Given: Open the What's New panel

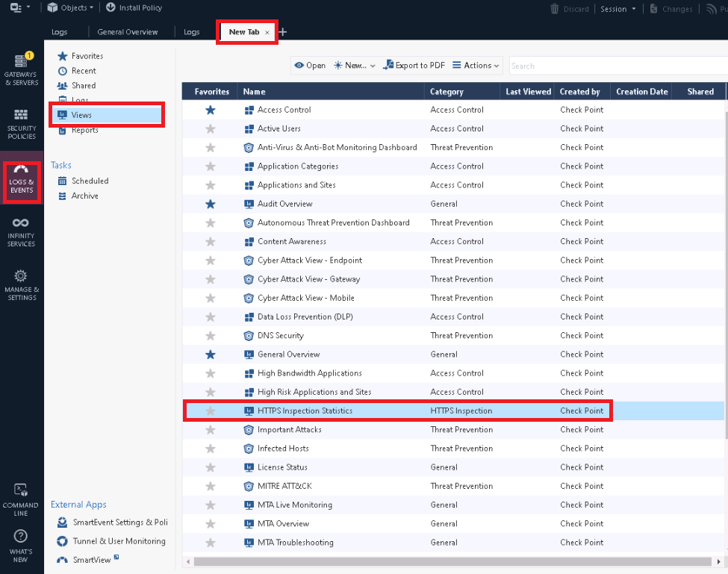Looking at the screenshot, I should coord(20,546).
